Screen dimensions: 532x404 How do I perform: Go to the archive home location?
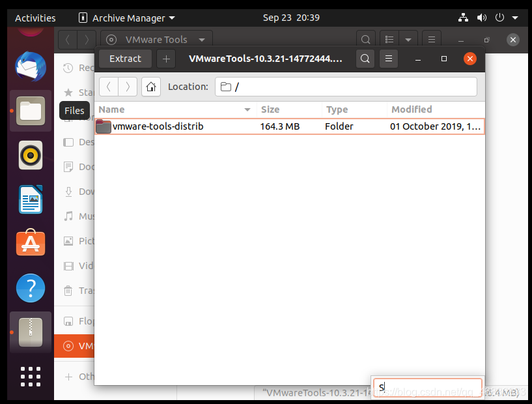tap(151, 87)
